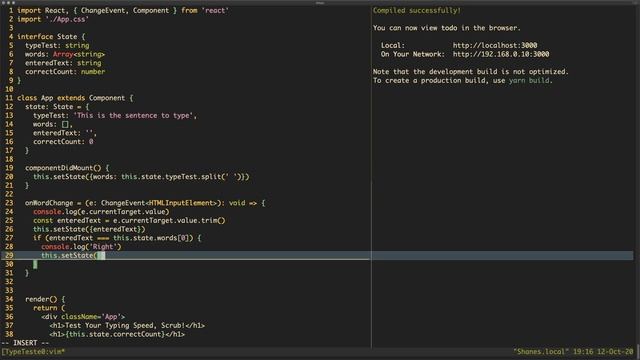Click the import React line at top

tap(123, 11)
